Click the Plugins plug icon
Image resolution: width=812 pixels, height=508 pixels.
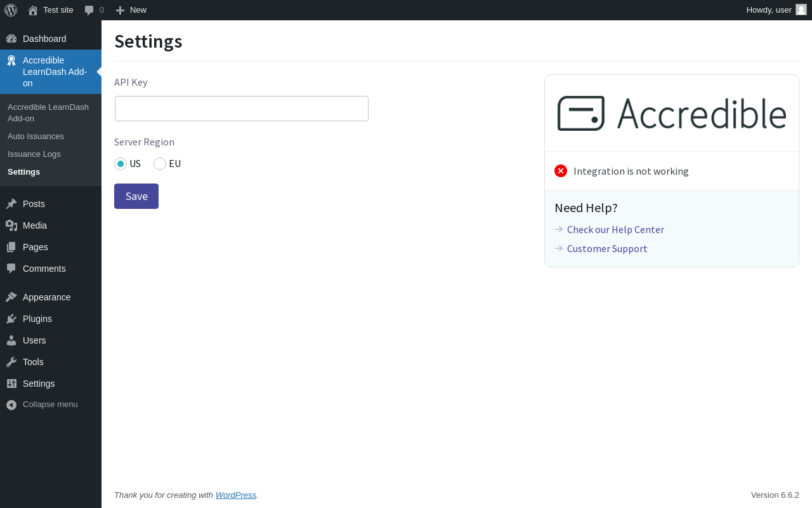pyautogui.click(x=11, y=319)
